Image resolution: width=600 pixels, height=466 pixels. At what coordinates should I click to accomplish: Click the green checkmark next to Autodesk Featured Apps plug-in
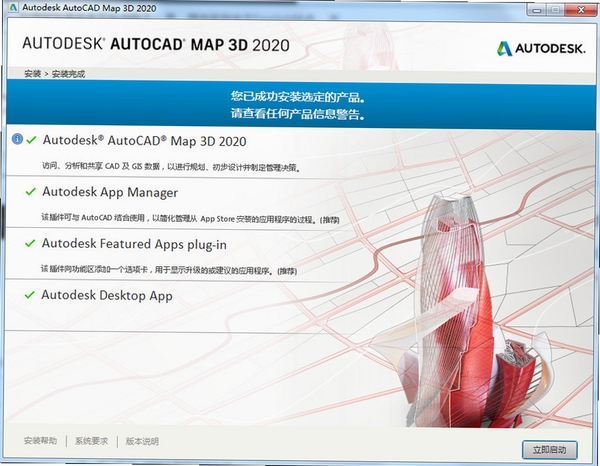click(x=30, y=243)
